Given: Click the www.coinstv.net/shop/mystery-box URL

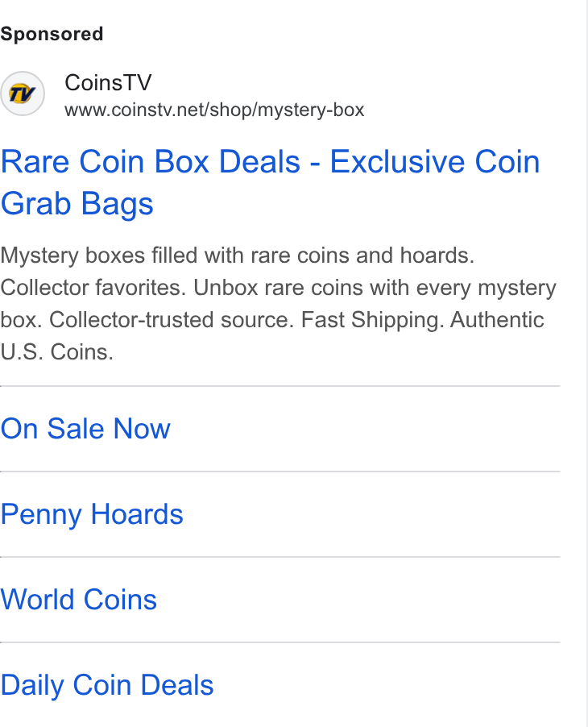Looking at the screenshot, I should 214,110.
